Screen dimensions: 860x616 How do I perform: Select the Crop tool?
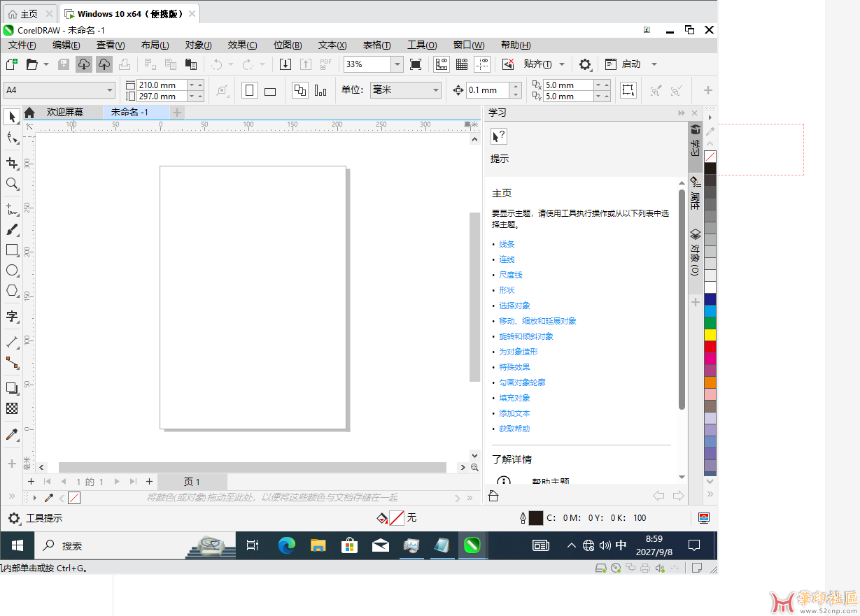(12, 163)
